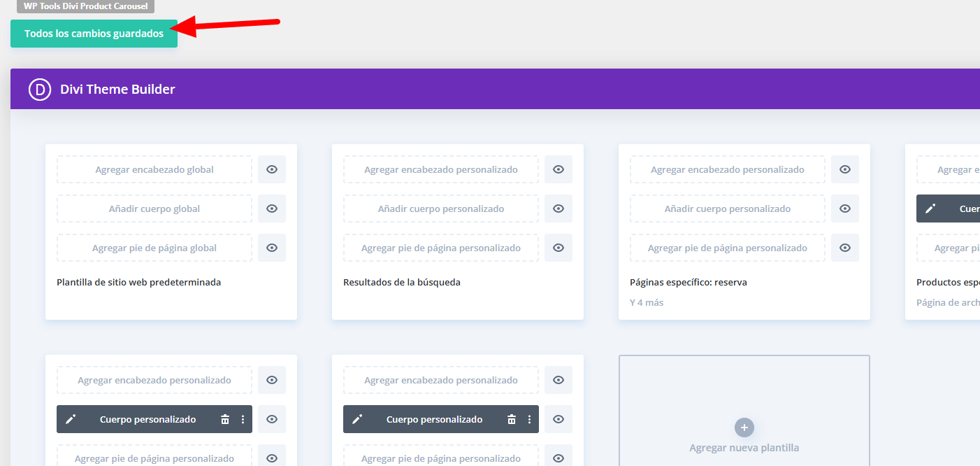Click the 'Agregar nueva plantilla' label
The image size is (980, 466).
(744, 448)
